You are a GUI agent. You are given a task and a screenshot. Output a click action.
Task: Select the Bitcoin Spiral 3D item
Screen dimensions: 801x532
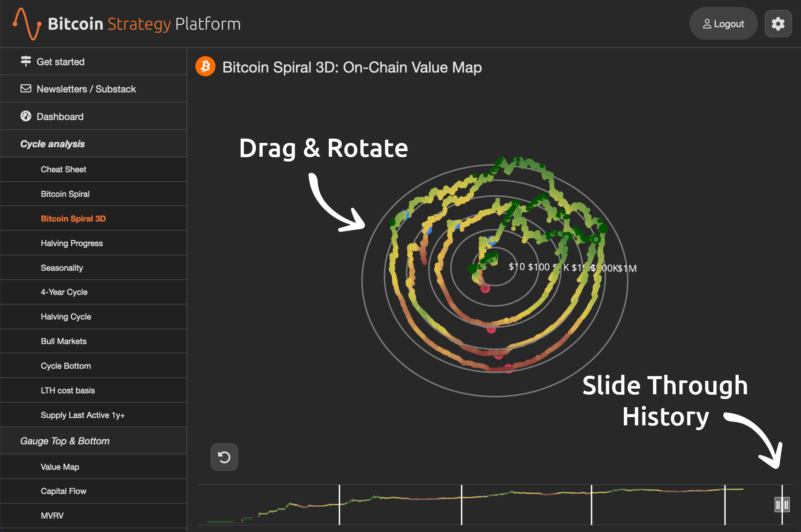tap(93, 218)
